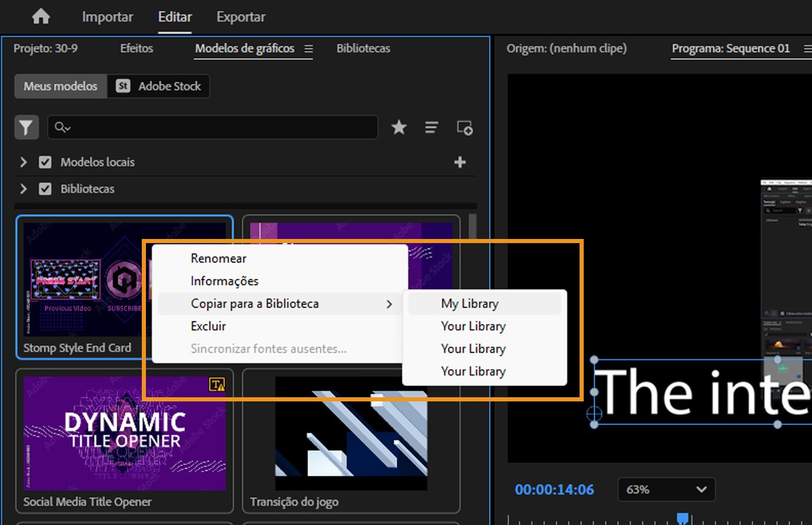Switch to the Importar workspace tab

[x=108, y=17]
